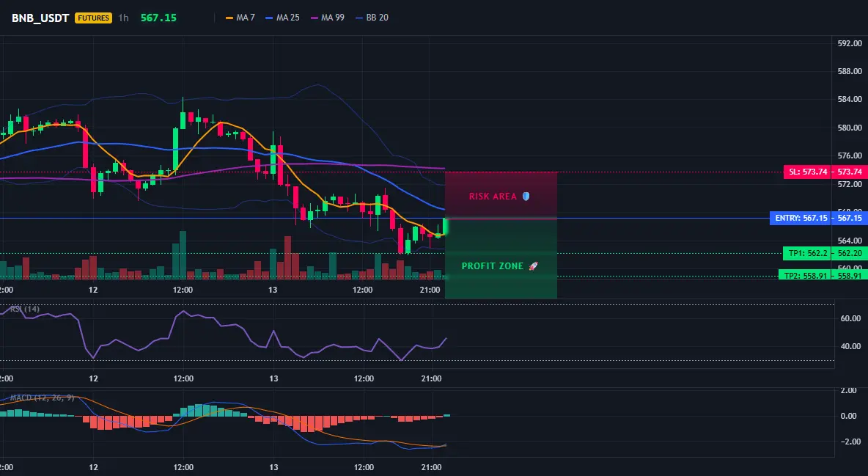The height and width of the screenshot is (476, 868).
Task: Click the yellow FUTURES badge
Action: click(94, 18)
